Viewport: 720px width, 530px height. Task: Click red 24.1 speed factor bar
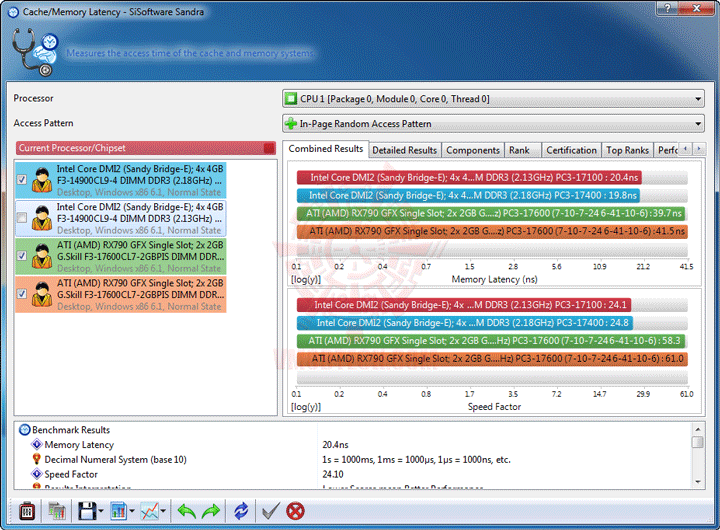point(464,305)
